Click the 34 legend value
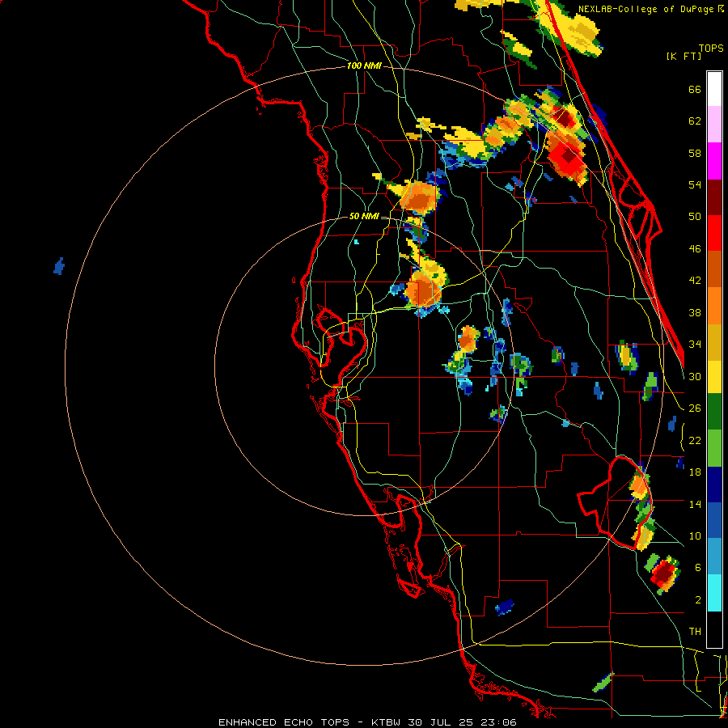The width and height of the screenshot is (728, 728). click(x=695, y=345)
